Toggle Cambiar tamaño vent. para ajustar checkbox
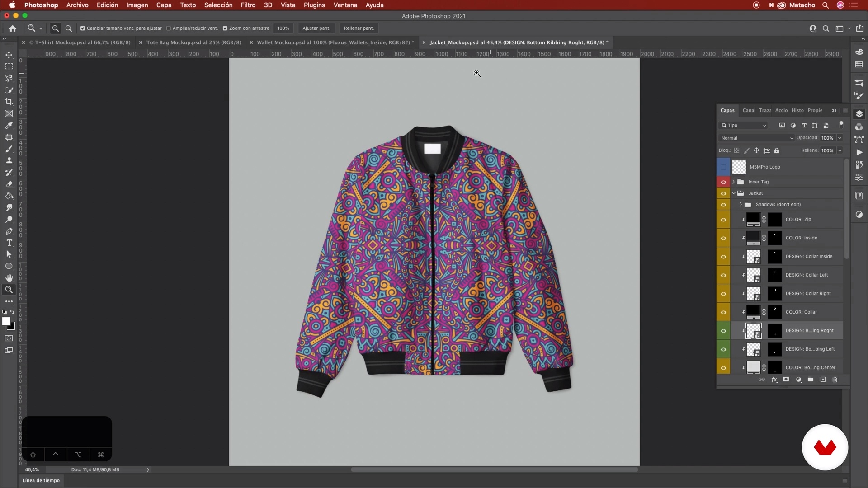The image size is (868, 488). (83, 28)
